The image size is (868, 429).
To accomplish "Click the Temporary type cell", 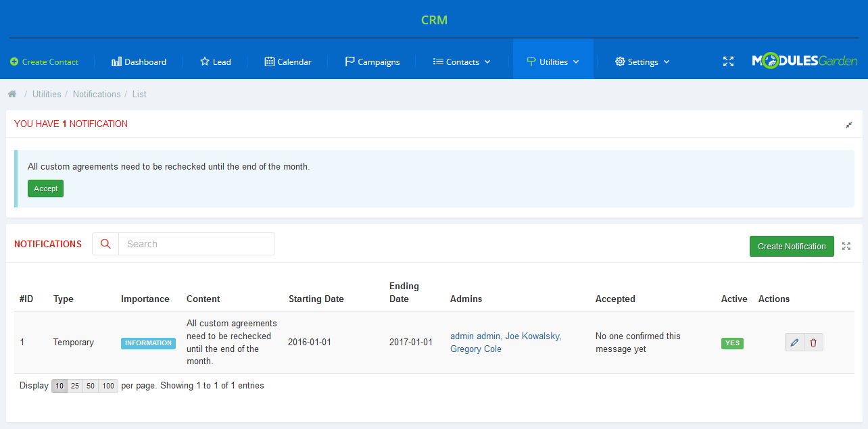I will click(74, 343).
